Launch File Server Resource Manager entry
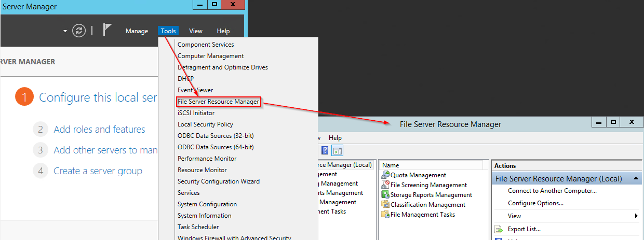 pyautogui.click(x=218, y=102)
